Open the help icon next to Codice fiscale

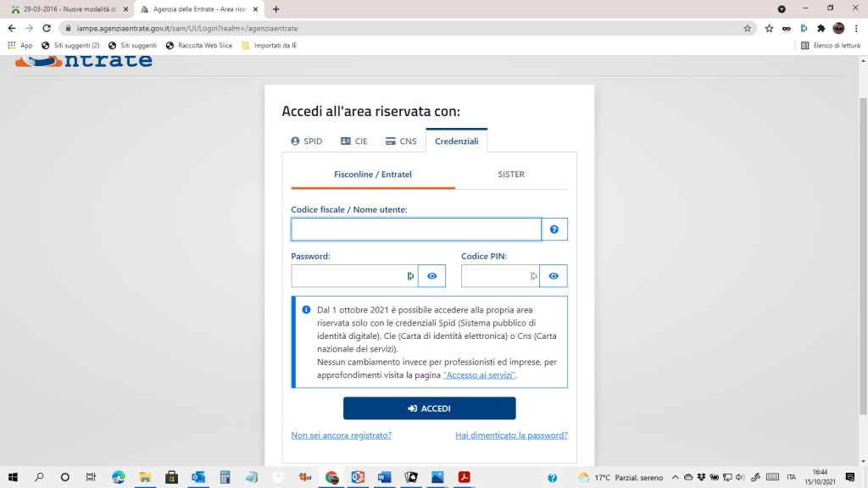[554, 230]
